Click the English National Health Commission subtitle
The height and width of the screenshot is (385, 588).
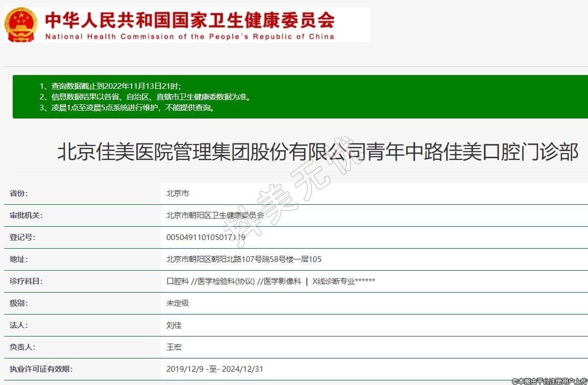(190, 36)
